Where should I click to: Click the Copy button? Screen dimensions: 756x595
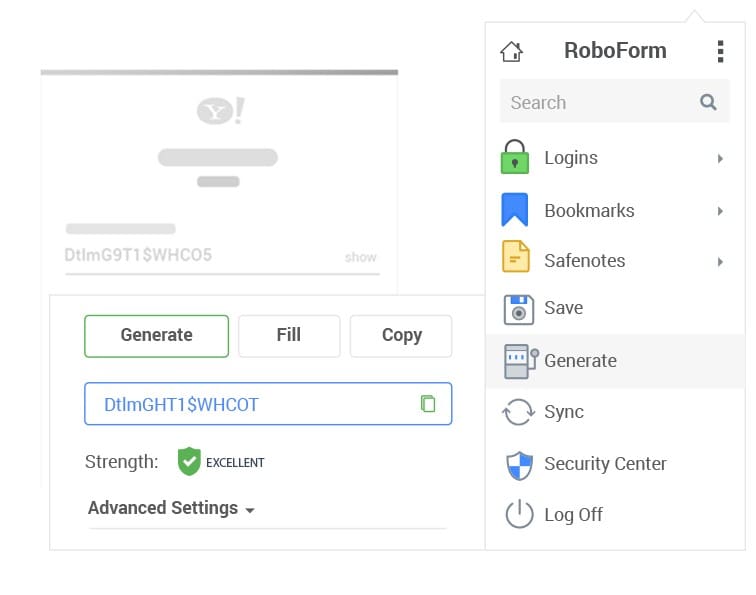pyautogui.click(x=401, y=336)
